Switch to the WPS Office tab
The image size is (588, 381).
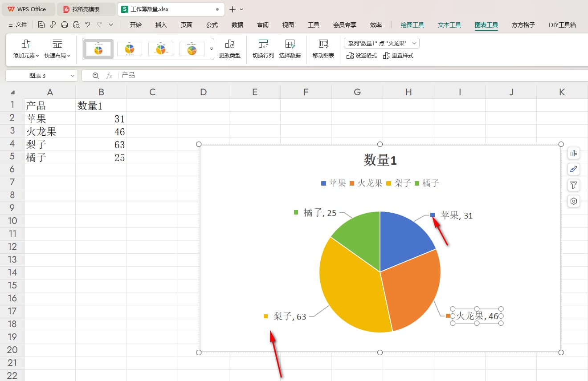click(x=28, y=9)
